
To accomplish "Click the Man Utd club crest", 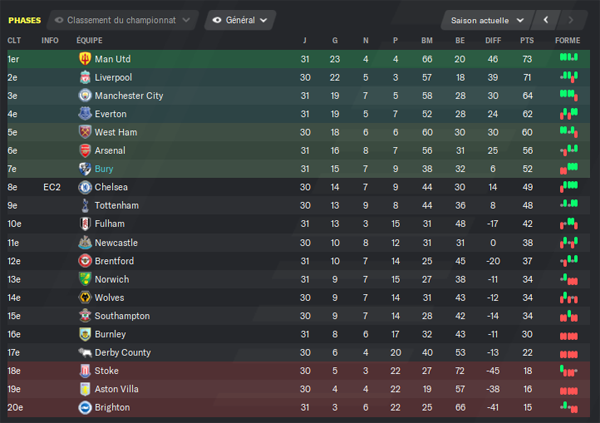I will [x=85, y=59].
